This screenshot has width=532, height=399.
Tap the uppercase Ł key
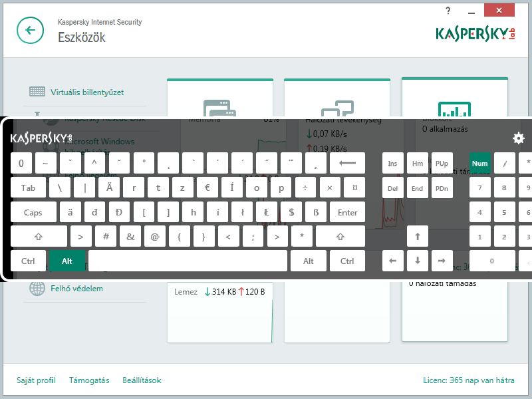pyautogui.click(x=267, y=212)
